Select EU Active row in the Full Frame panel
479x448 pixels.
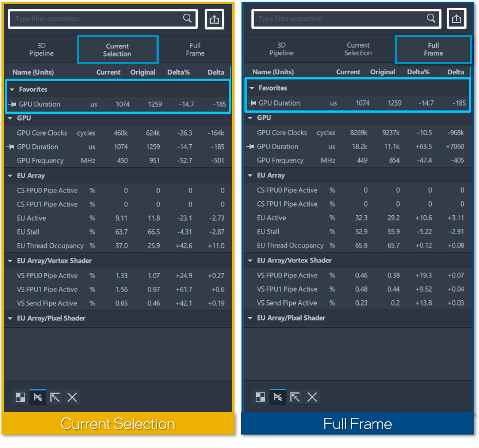coord(358,218)
